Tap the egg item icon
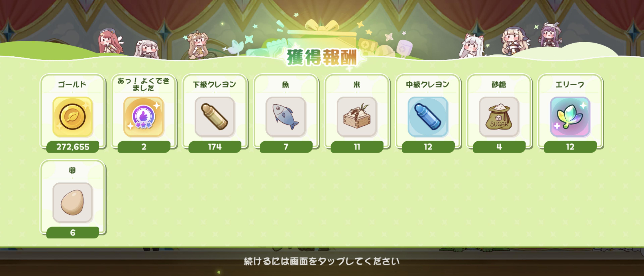The height and width of the screenshot is (276, 644). coord(72,202)
